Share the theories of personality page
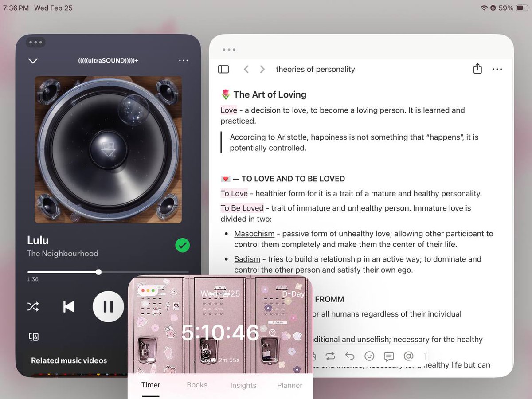Image resolution: width=532 pixels, height=399 pixels. click(x=477, y=69)
